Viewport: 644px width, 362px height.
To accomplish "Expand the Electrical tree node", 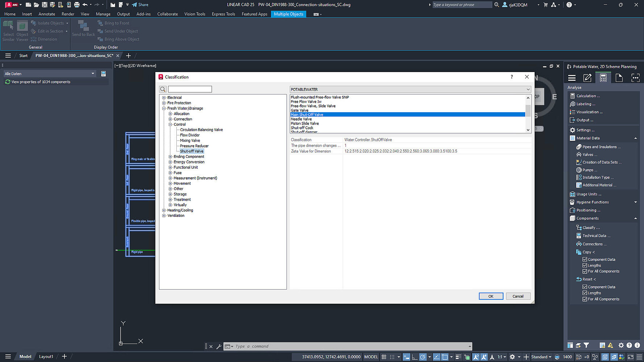I will (164, 98).
